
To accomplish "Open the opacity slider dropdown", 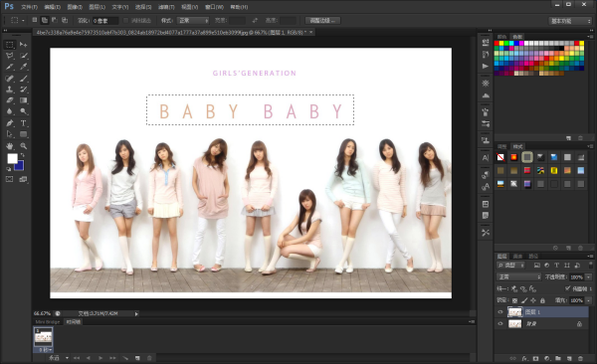I will (589, 277).
